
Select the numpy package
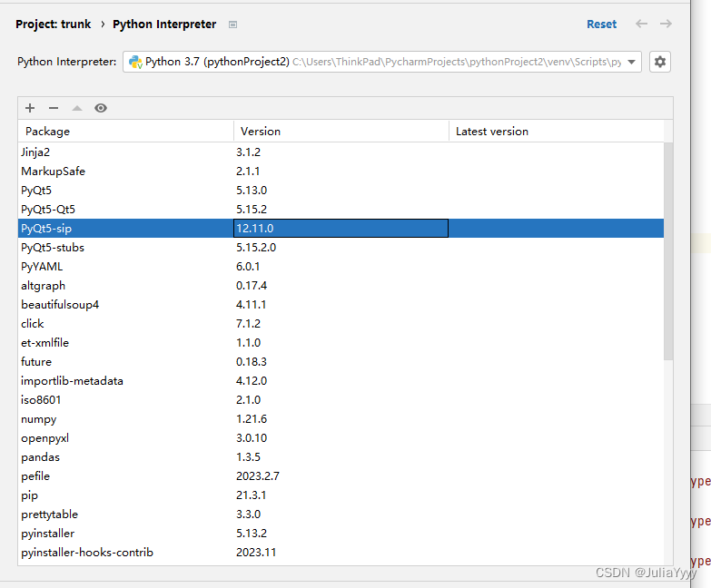pyautogui.click(x=341, y=419)
